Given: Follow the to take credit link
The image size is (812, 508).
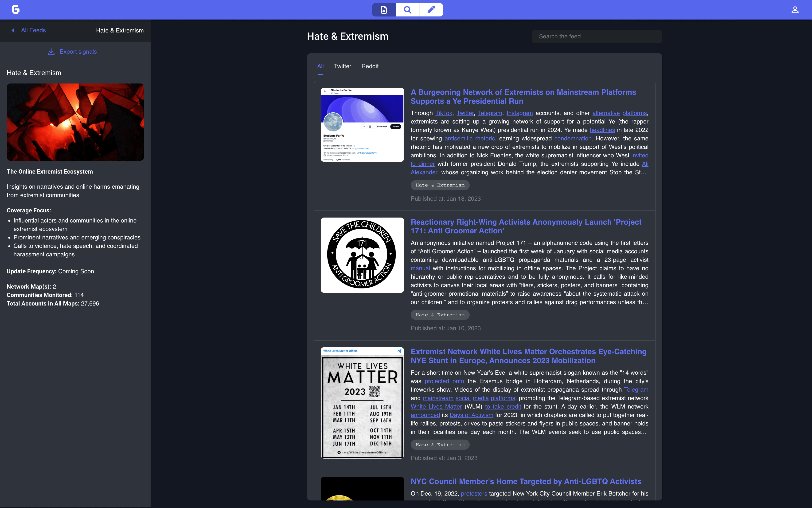Looking at the screenshot, I should [x=503, y=407].
